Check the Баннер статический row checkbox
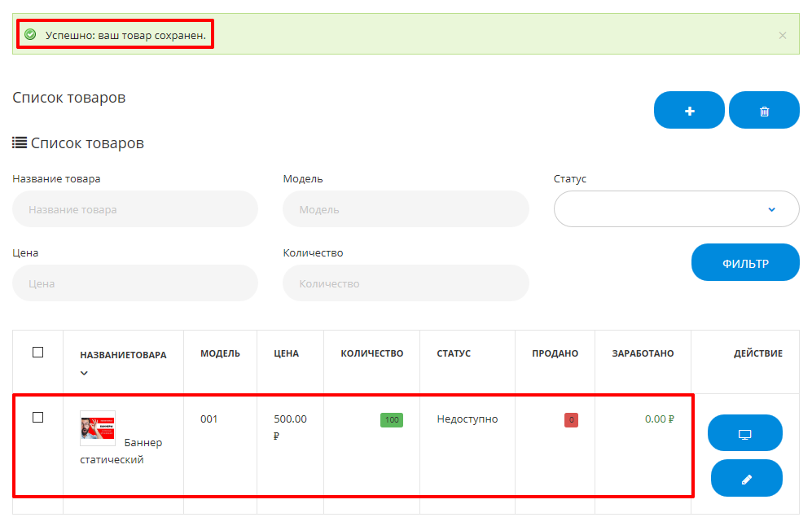 click(37, 418)
